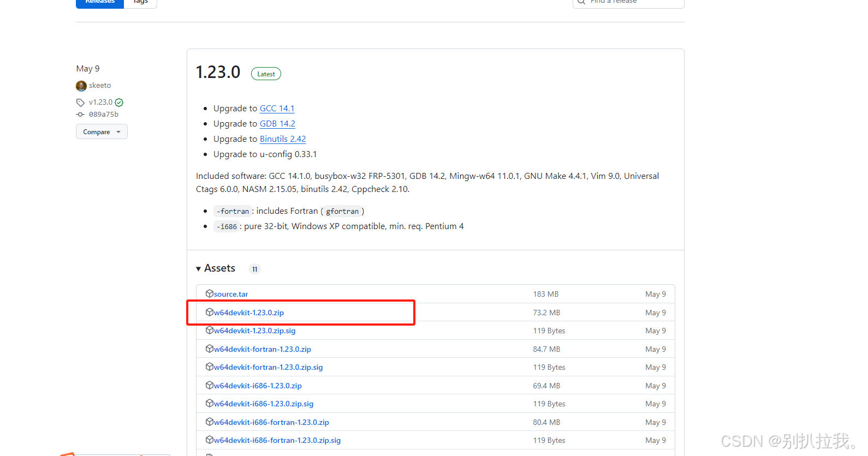Collapse the Assets section
This screenshot has width=868, height=456.
tap(216, 268)
